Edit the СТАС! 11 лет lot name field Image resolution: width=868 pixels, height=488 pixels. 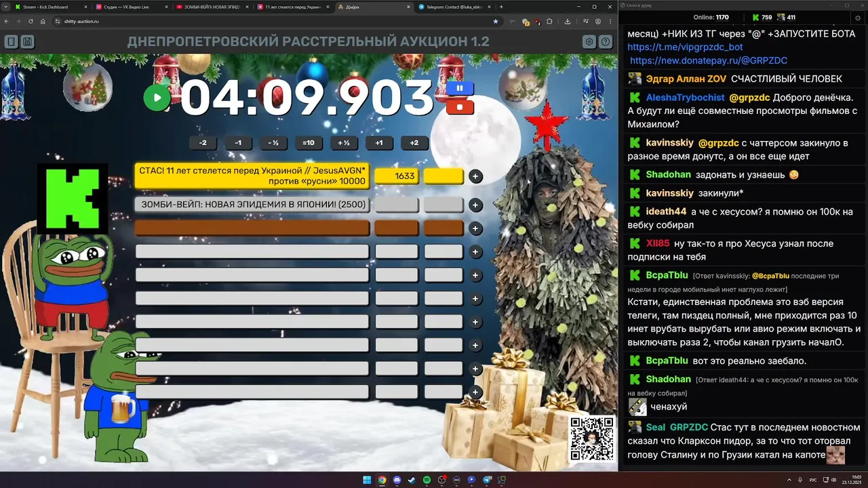point(252,176)
